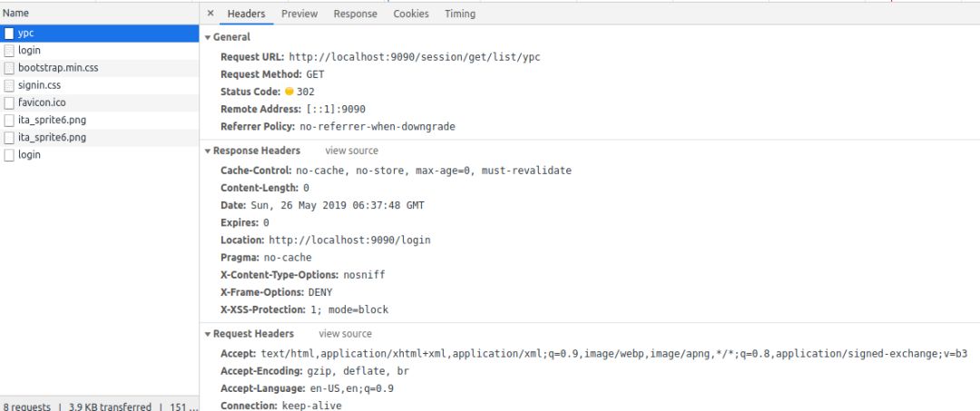980x411 pixels.
Task: Open the Response tab
Action: (355, 14)
